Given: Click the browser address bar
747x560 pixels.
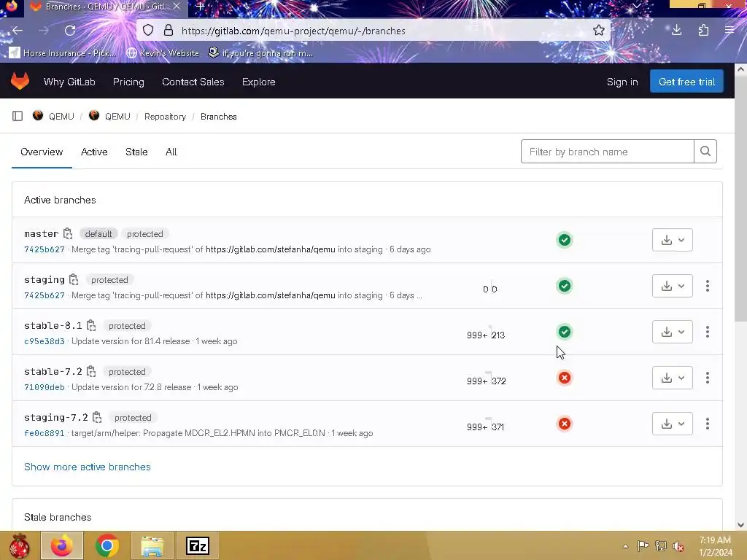Looking at the screenshot, I should 373,31.
